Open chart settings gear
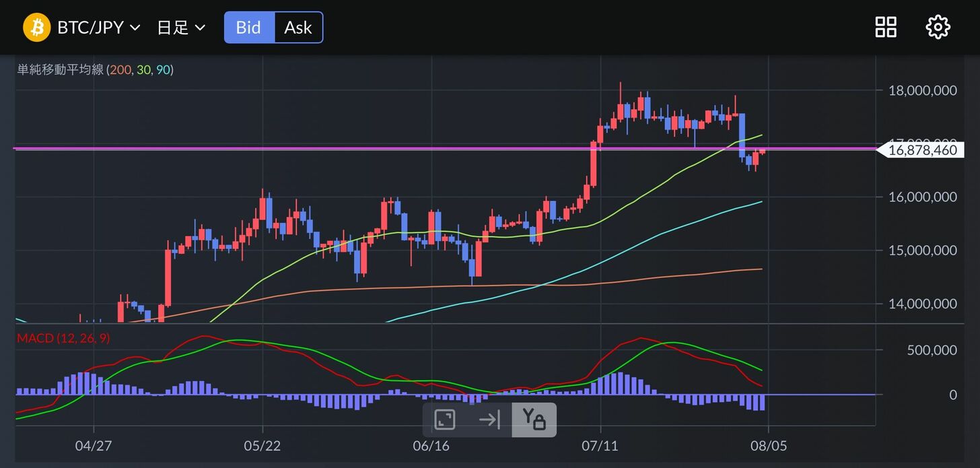 [x=938, y=28]
